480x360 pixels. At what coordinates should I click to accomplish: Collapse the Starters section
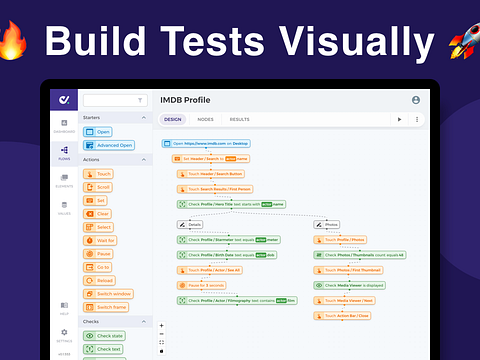(x=144, y=118)
